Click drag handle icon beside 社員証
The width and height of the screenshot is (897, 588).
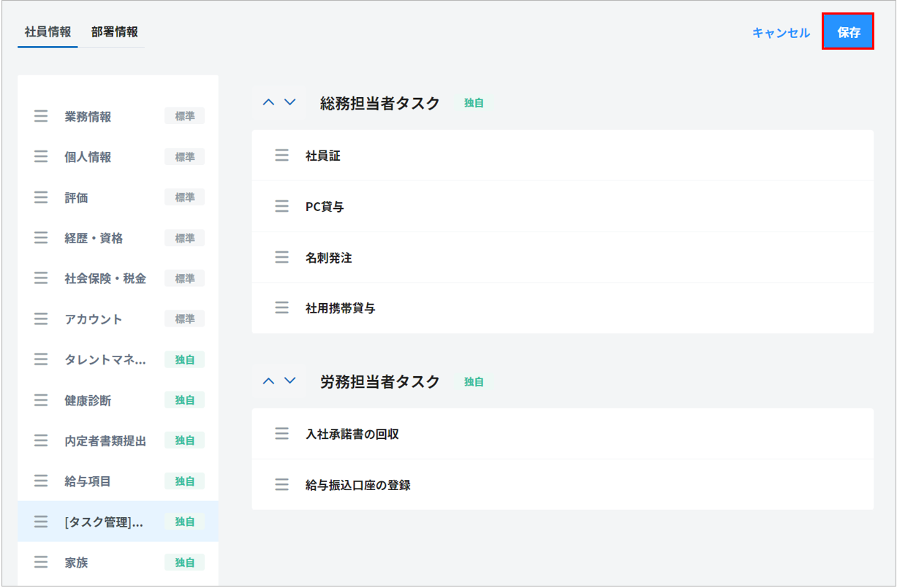(281, 156)
